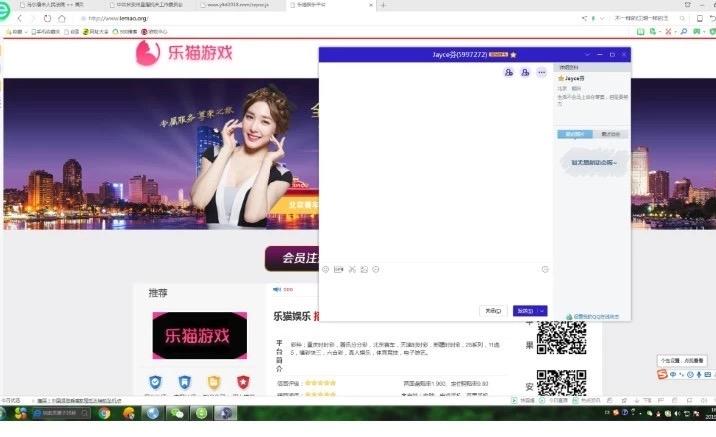Open the green screenshot extension icon
The image size is (716, 437).
(x=653, y=32)
